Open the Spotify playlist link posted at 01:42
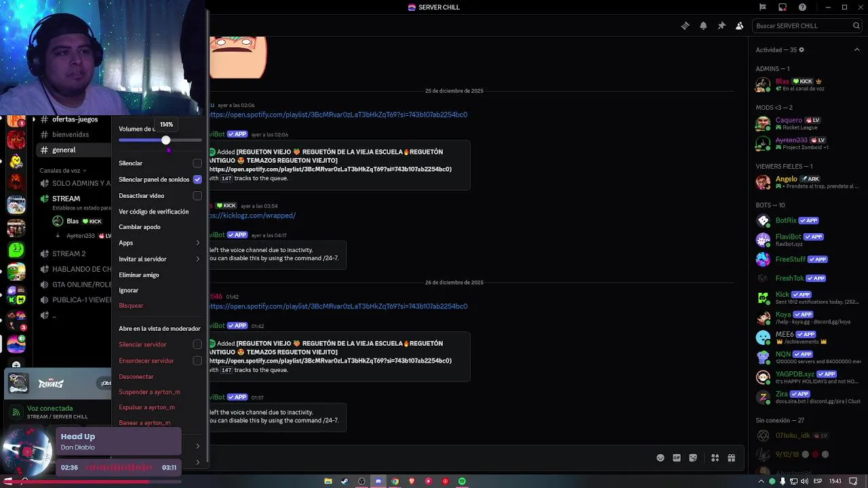 coord(338,306)
